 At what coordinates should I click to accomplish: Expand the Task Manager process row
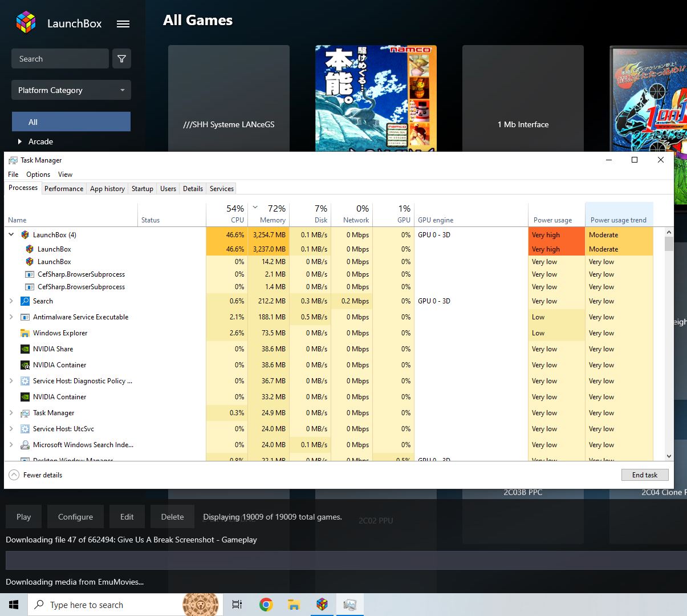pyautogui.click(x=11, y=412)
